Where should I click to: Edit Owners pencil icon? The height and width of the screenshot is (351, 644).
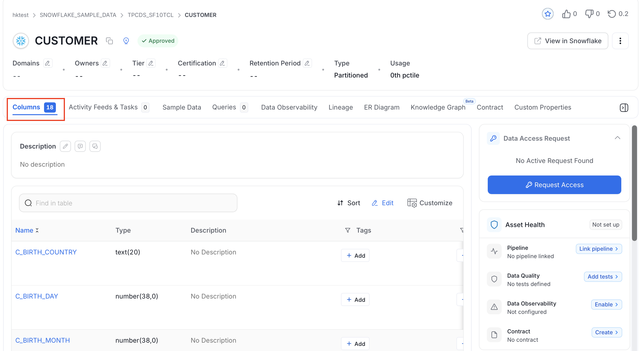105,63
